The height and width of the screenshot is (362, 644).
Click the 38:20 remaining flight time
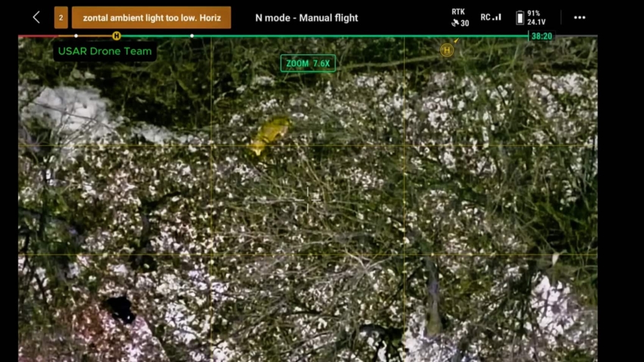(x=541, y=36)
